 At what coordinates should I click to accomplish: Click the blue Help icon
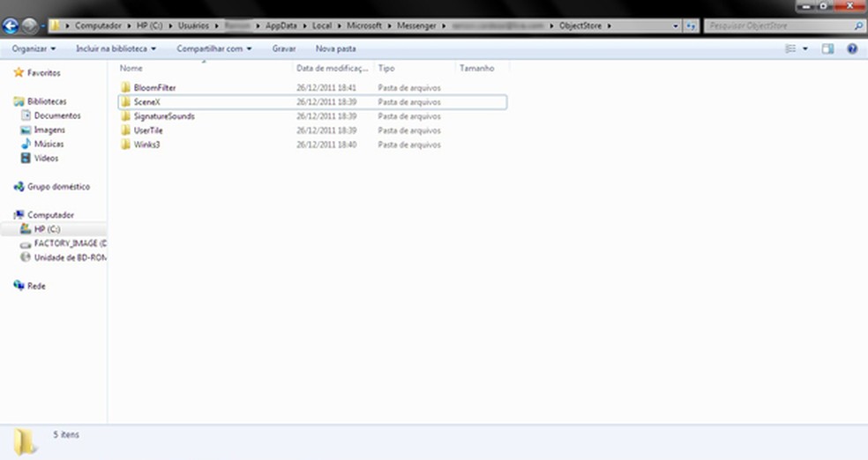852,48
